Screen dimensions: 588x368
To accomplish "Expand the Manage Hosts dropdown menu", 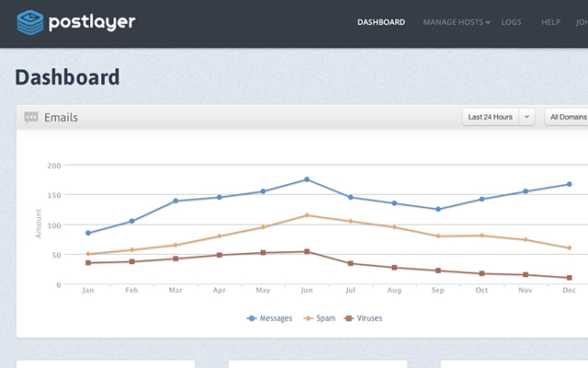I will [x=456, y=22].
